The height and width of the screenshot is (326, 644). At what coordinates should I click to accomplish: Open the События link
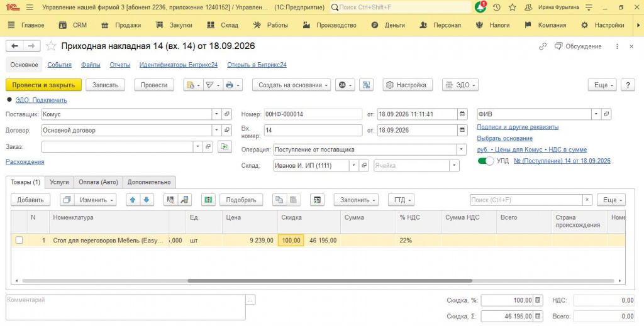(x=60, y=65)
